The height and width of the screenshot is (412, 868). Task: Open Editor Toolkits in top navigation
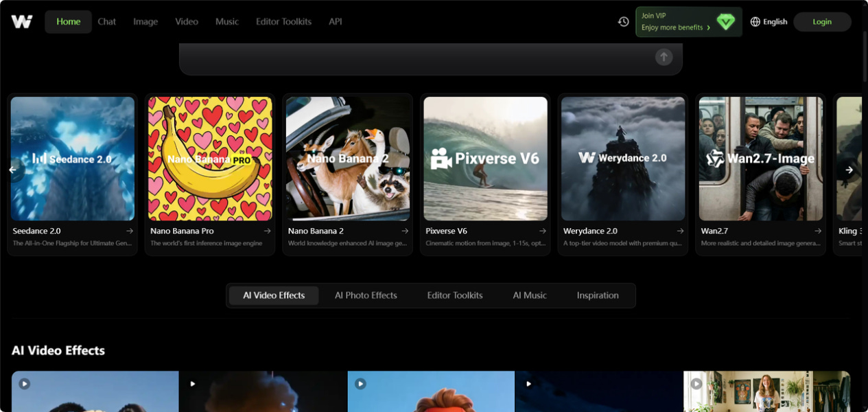click(283, 22)
